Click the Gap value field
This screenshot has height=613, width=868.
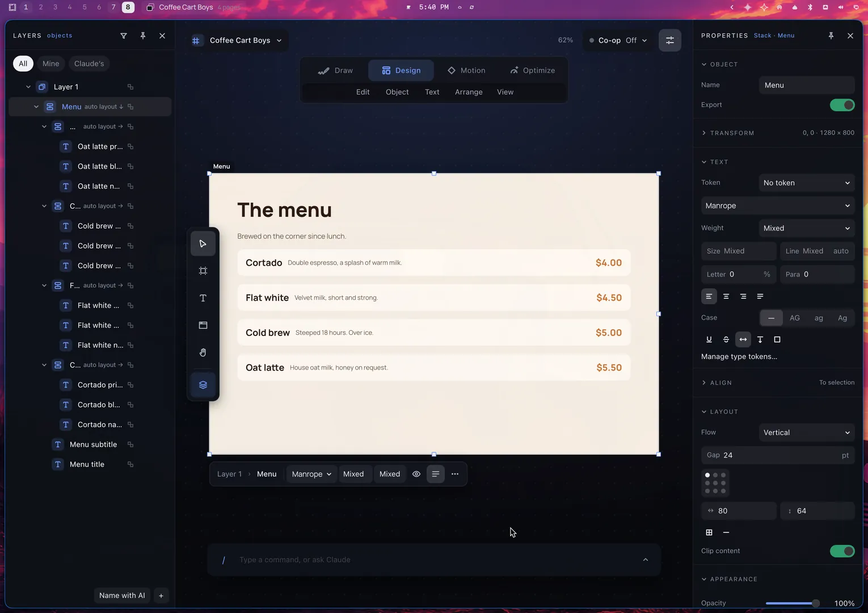(778, 455)
